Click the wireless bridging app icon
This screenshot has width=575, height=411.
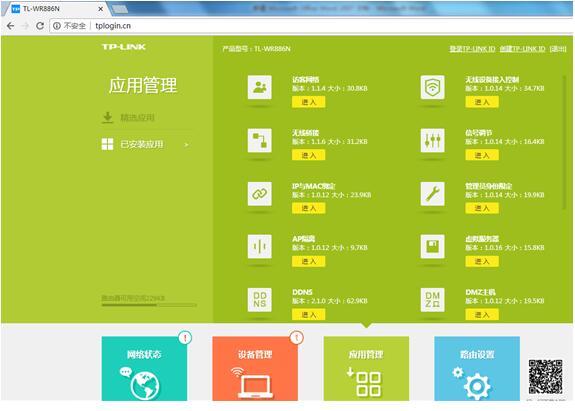coord(260,140)
